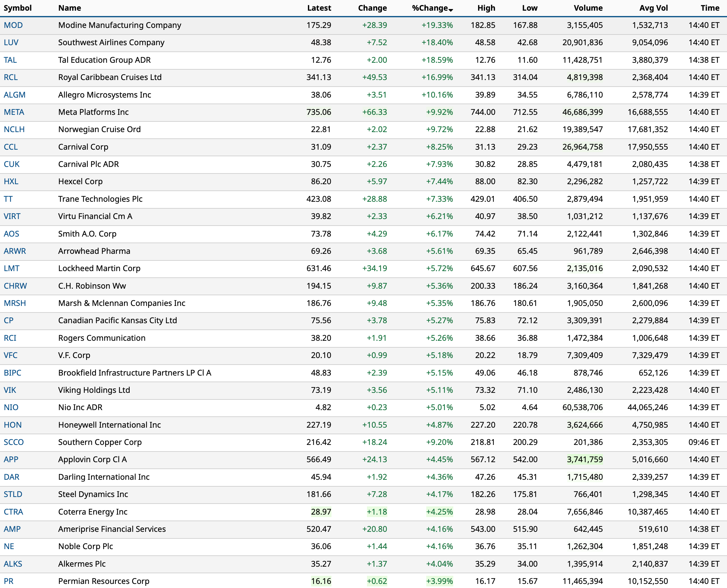Image resolution: width=727 pixels, height=588 pixels.
Task: Open the MOD ticker link
Action: click(13, 25)
